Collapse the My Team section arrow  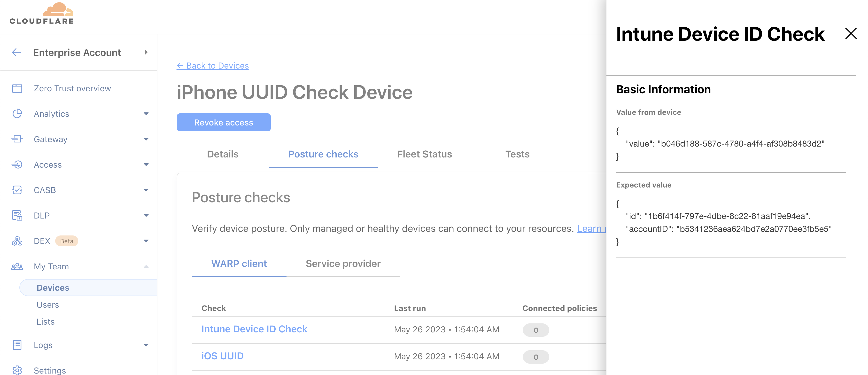pyautogui.click(x=146, y=266)
